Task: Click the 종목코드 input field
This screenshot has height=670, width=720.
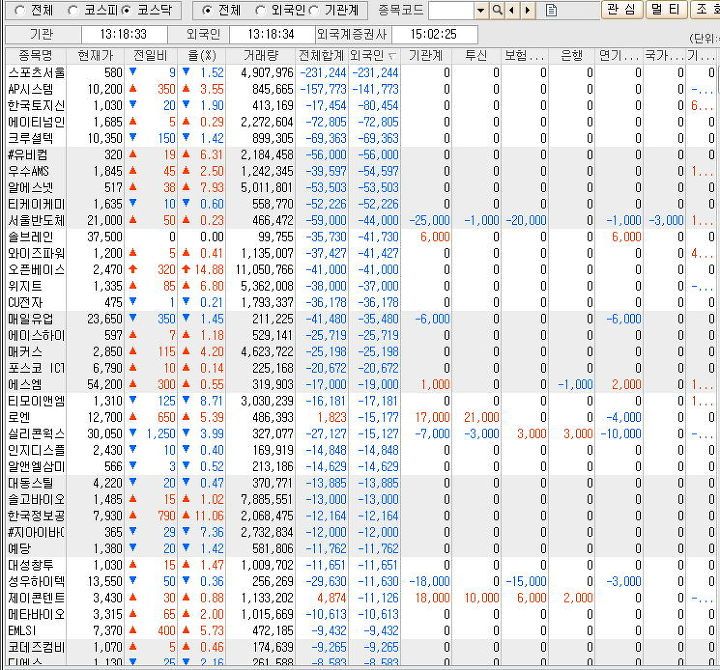Action: 451,10
